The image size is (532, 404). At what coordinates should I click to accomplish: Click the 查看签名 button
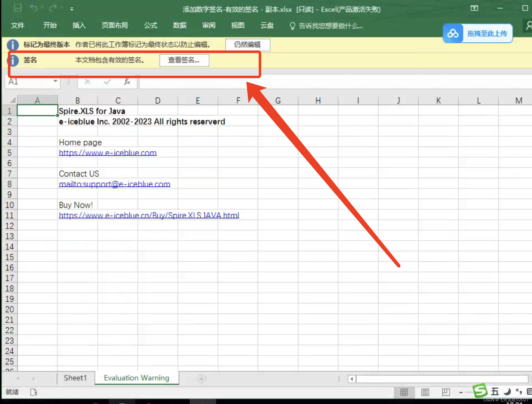click(x=184, y=60)
